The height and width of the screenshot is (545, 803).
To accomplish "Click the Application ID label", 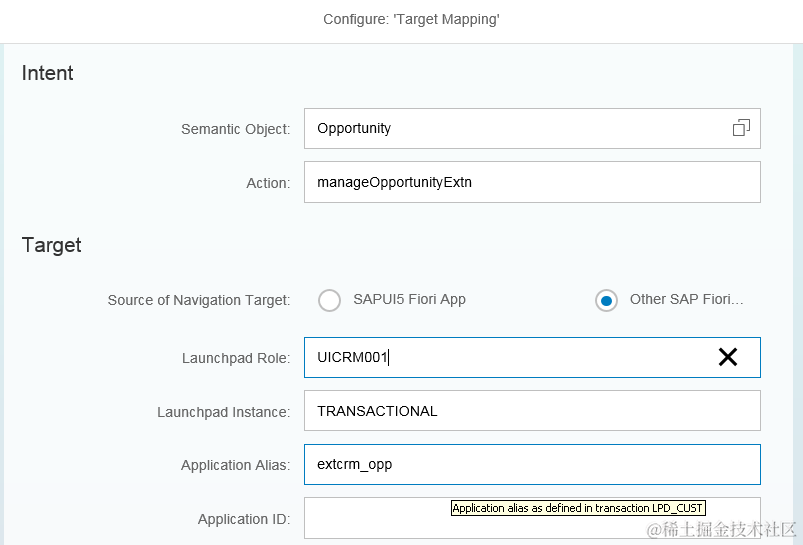I will point(244,519).
